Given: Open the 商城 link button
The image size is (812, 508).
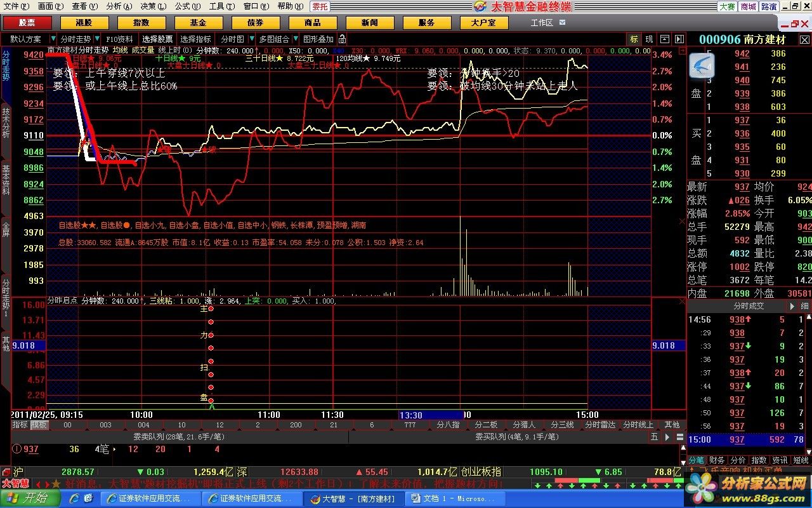Looking at the screenshot, I should tap(748, 6).
